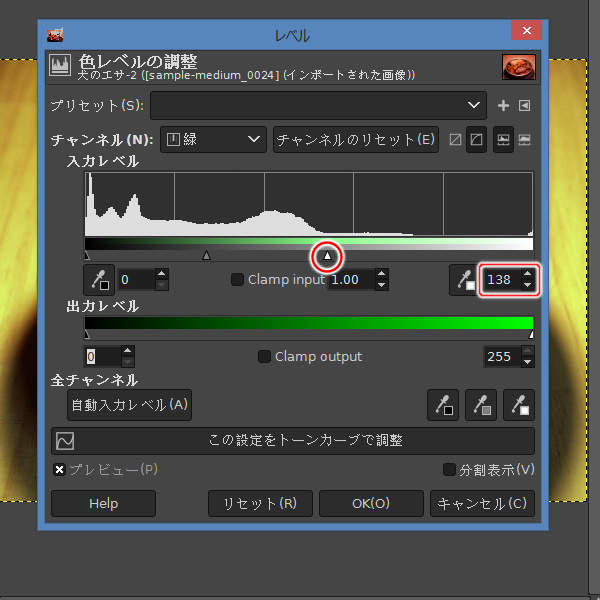Click the image thumbnail in dialog header
The height and width of the screenshot is (600, 600).
point(519,67)
